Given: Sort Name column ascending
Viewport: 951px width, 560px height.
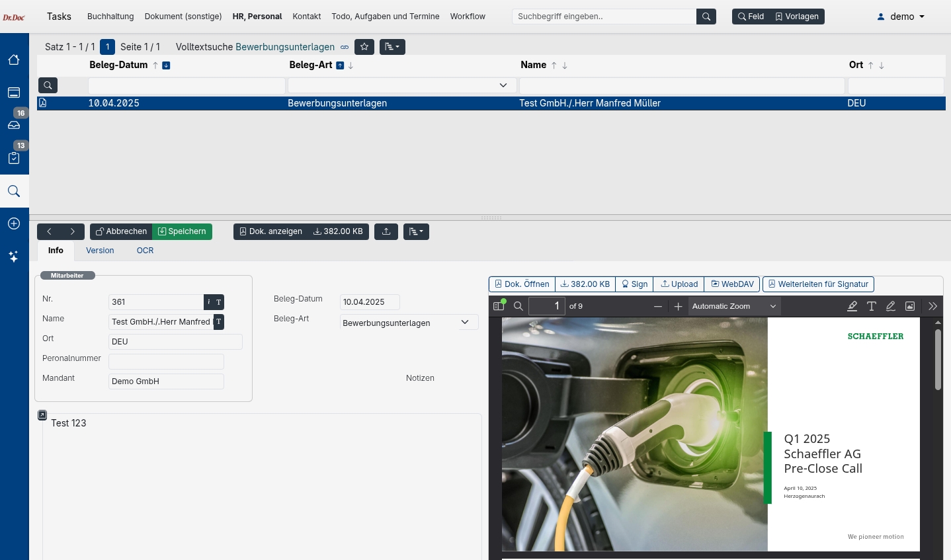Looking at the screenshot, I should 554,65.
